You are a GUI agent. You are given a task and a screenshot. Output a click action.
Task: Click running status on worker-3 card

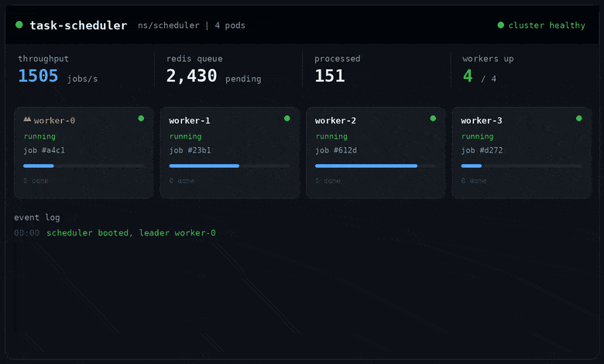click(x=477, y=136)
